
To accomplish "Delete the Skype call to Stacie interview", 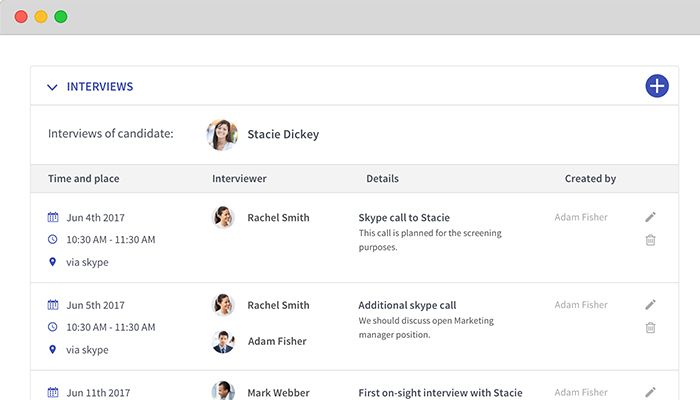I will point(650,240).
